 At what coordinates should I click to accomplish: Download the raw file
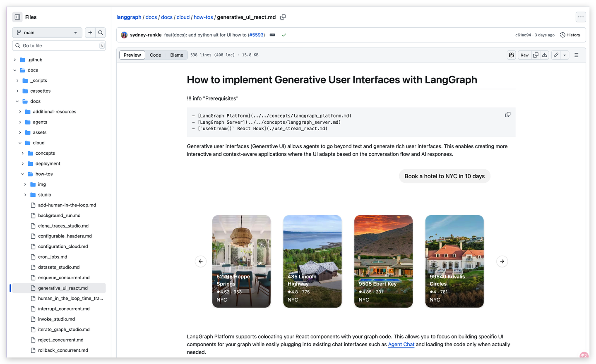tap(545, 55)
